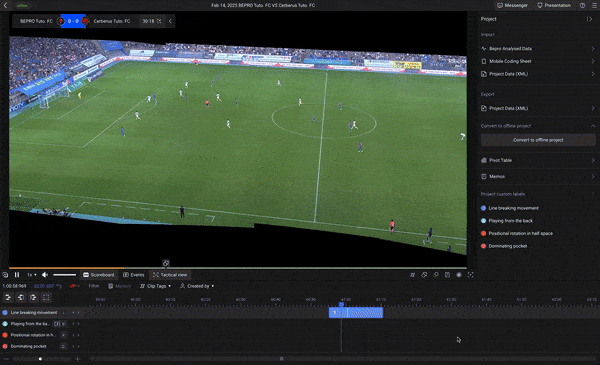Image resolution: width=600 pixels, height=365 pixels.
Task: Click the record circle icon in video toolbar
Action: click(459, 275)
